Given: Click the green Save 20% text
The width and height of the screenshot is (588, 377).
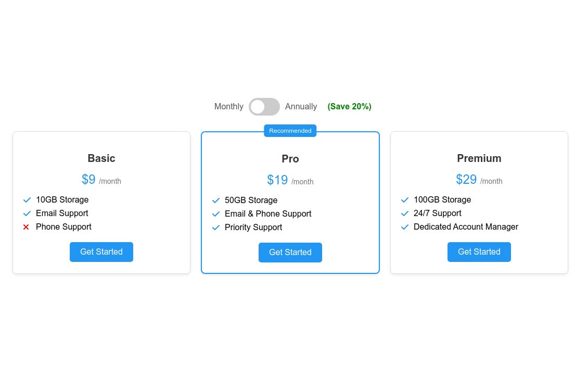Looking at the screenshot, I should tap(349, 107).
